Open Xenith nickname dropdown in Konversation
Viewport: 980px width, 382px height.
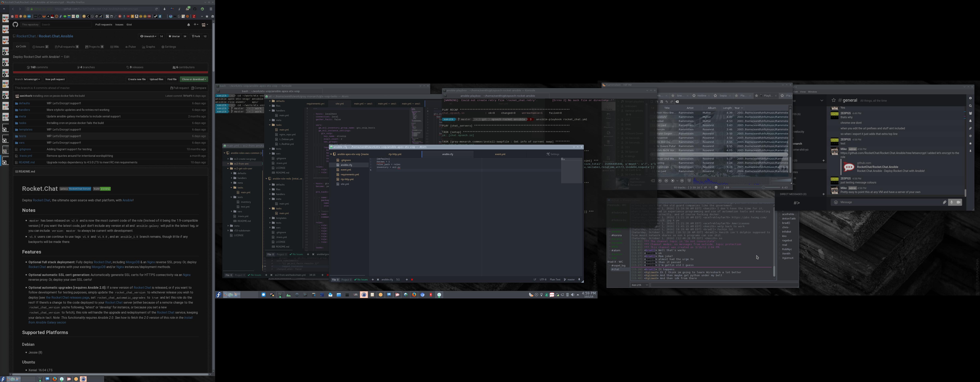[640, 285]
